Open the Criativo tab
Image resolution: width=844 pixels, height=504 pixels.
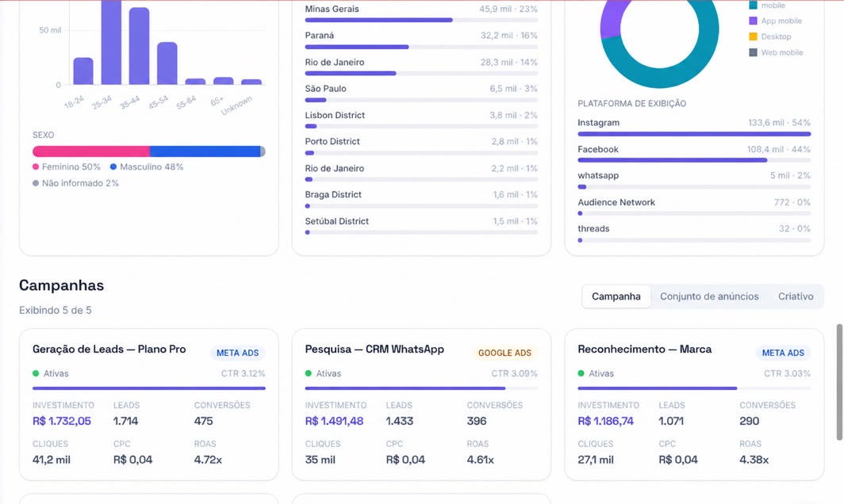pos(795,296)
